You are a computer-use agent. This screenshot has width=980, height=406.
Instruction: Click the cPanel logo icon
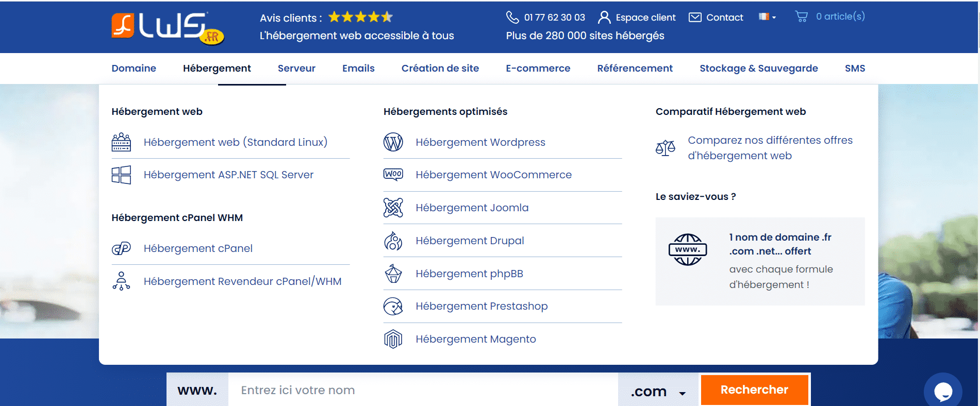click(x=121, y=248)
